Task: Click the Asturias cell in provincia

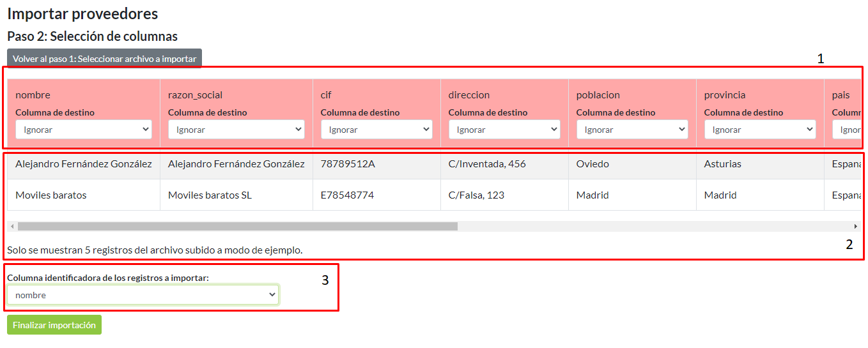Action: click(723, 164)
